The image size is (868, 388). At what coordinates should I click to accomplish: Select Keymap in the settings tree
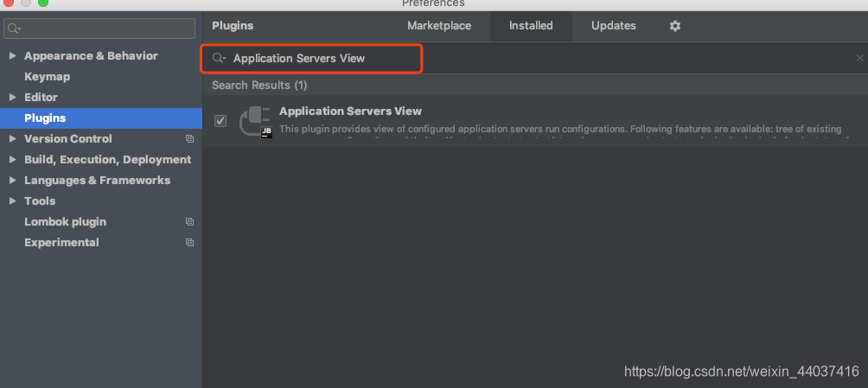click(x=47, y=77)
